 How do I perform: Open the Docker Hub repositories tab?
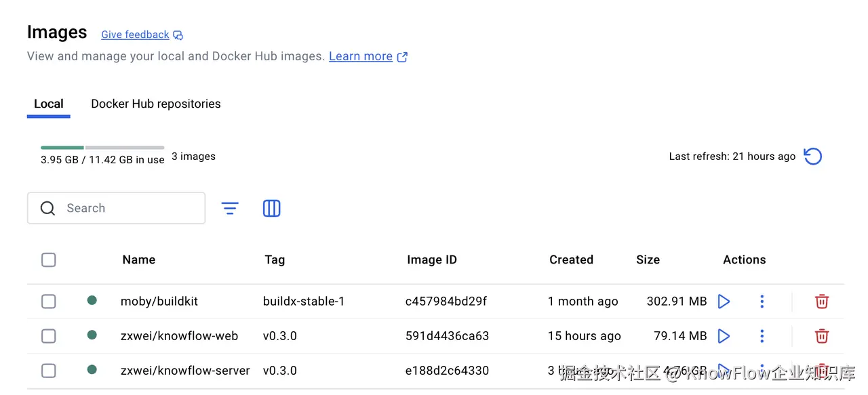[156, 104]
